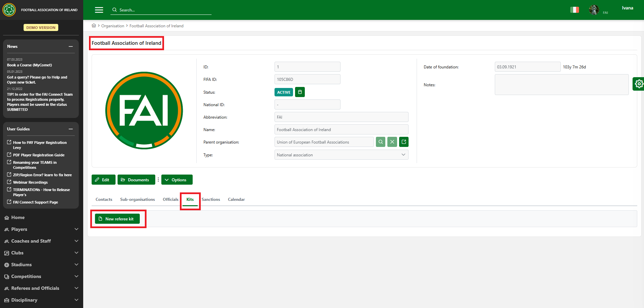Screen dimensions: 644x308
Task: Open the Type dropdown
Action: pyautogui.click(x=341, y=155)
